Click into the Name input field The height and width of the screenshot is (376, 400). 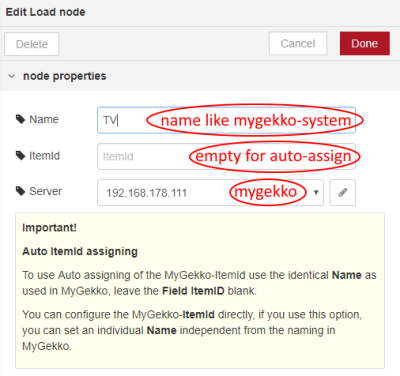[226, 120]
